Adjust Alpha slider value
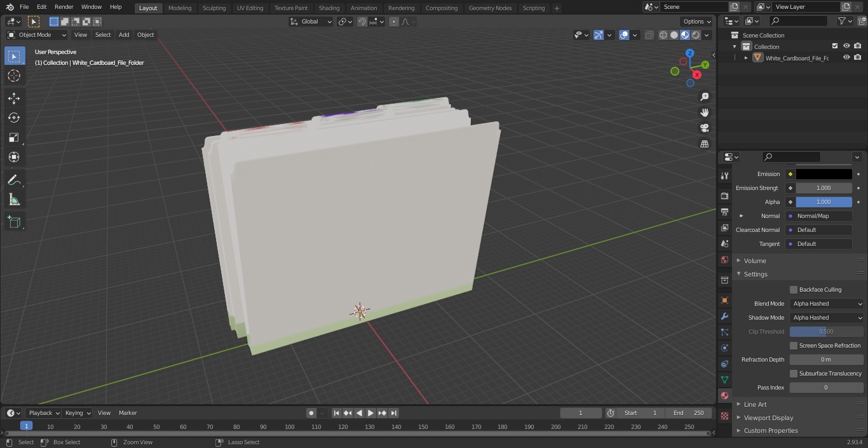The width and height of the screenshot is (868, 448). point(824,202)
